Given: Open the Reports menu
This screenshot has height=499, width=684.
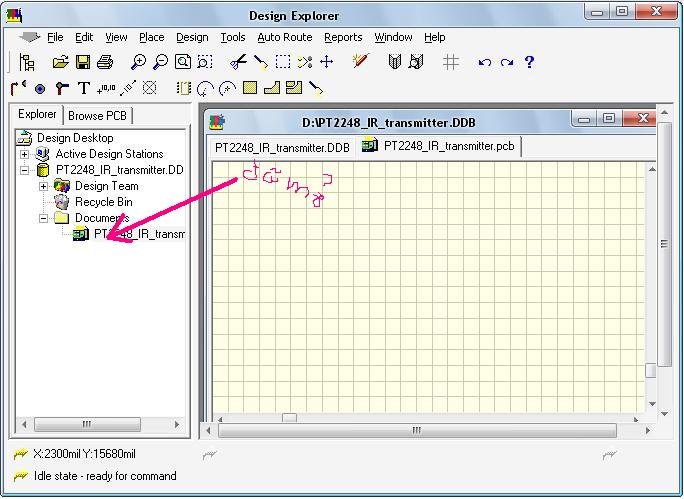Looking at the screenshot, I should (343, 38).
